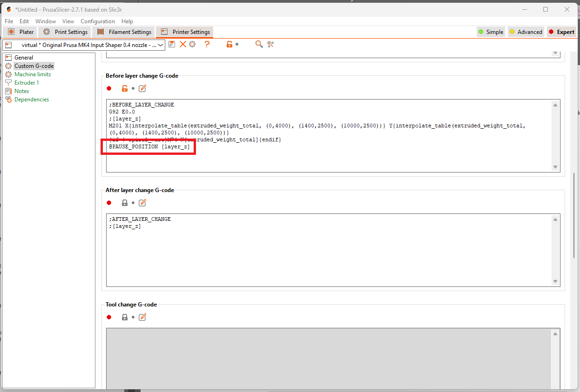Switch to Advanced mode

pos(526,32)
